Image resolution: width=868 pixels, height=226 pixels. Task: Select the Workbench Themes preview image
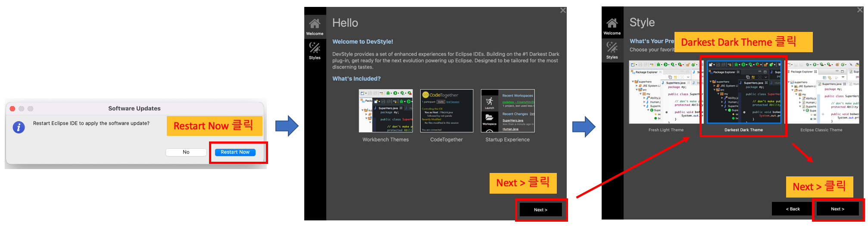click(x=386, y=111)
